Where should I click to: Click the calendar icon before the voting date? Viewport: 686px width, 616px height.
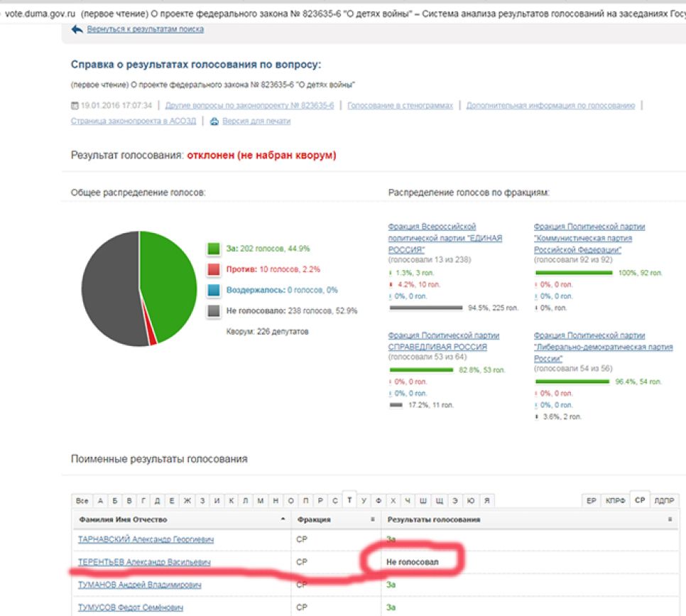73,105
